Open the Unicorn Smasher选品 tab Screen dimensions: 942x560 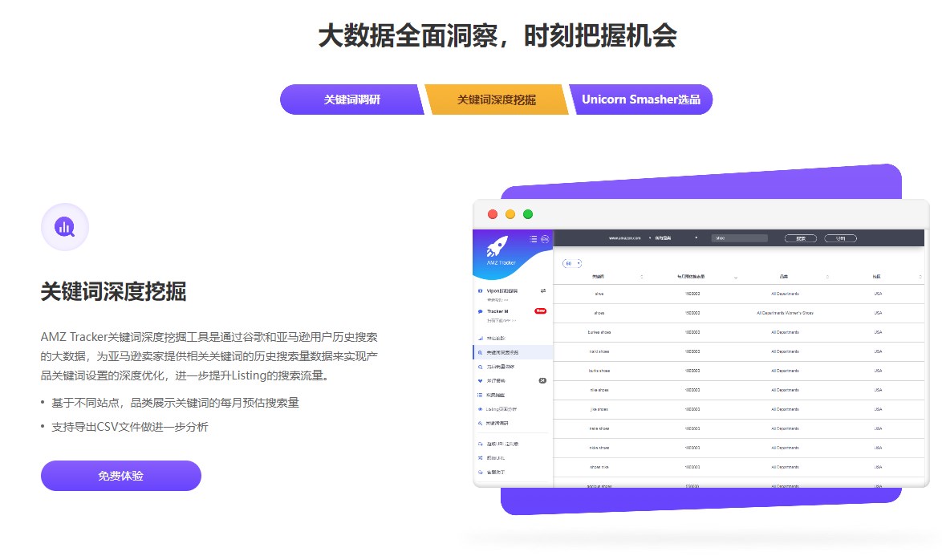click(x=640, y=99)
